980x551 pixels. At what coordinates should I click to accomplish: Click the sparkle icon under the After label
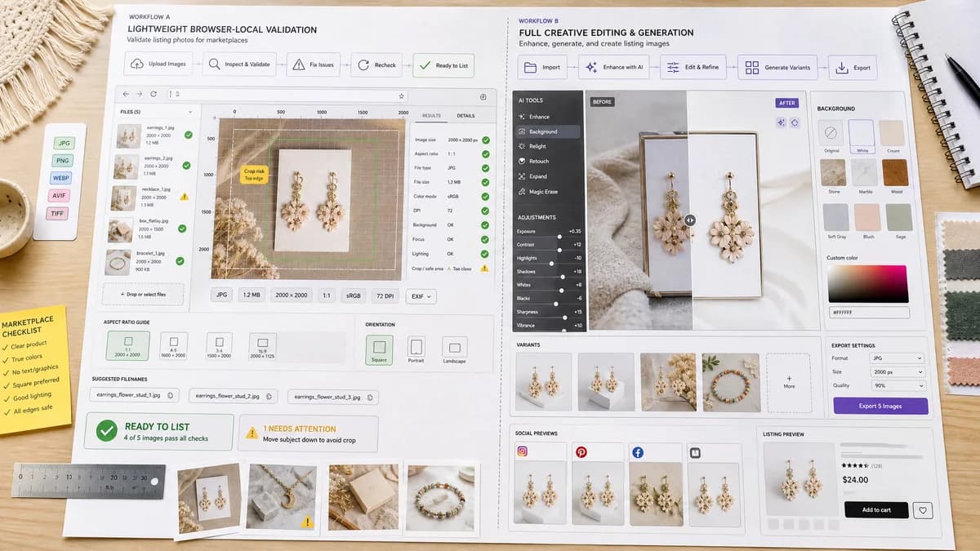[x=781, y=122]
